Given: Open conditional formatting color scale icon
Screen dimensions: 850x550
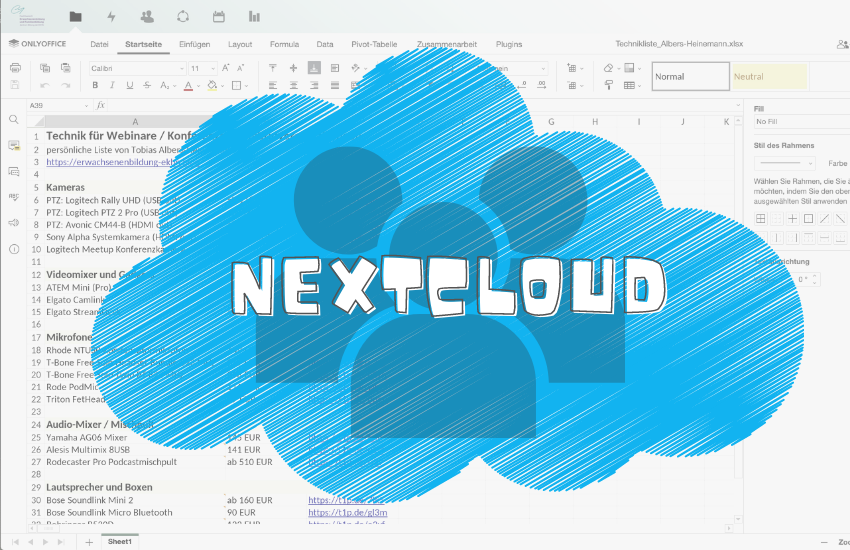Looking at the screenshot, I should coord(629,68).
